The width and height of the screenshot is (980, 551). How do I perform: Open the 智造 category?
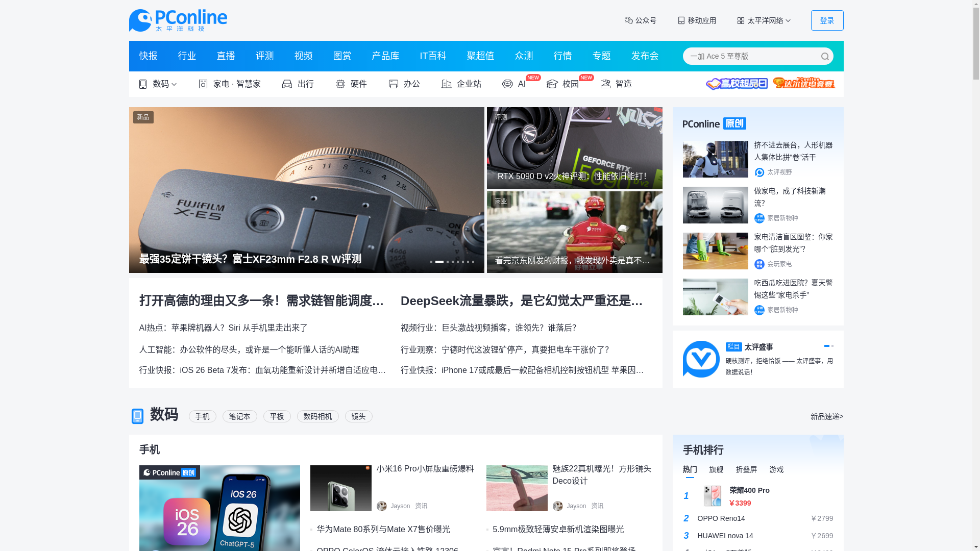point(616,84)
